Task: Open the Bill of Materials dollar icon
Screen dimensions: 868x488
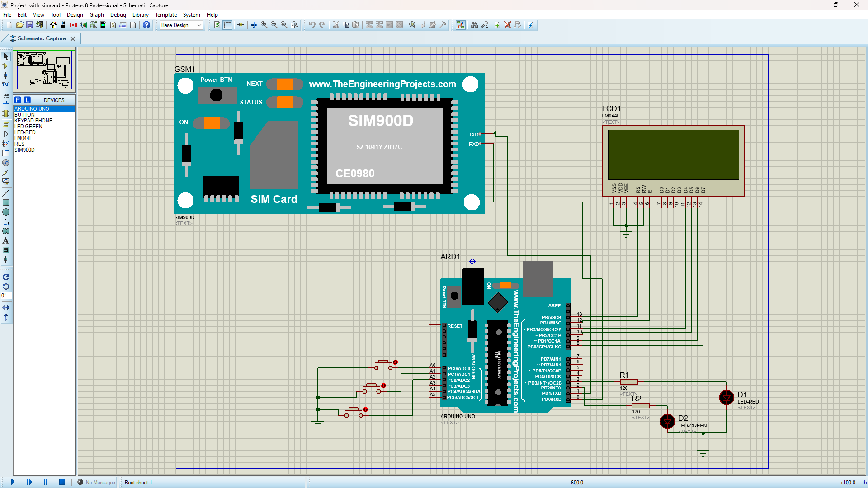Action: 113,25
